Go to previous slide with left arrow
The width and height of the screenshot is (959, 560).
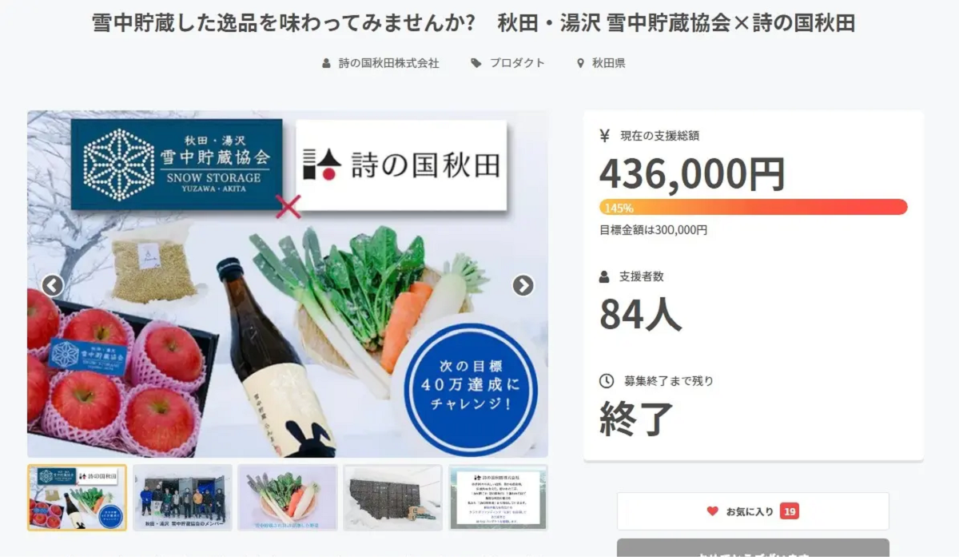click(53, 285)
